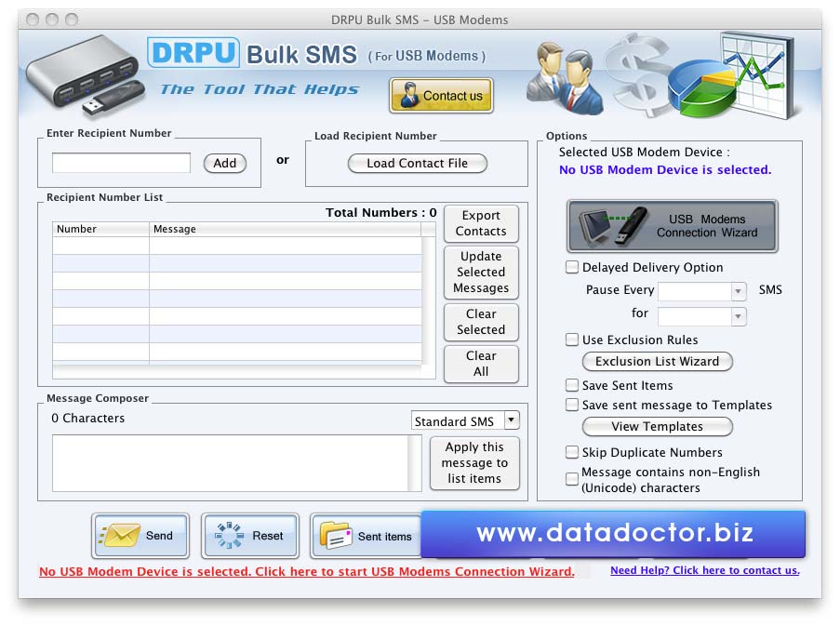Click message composer vertical scrollbar
This screenshot has width=840, height=626.
pyautogui.click(x=415, y=463)
